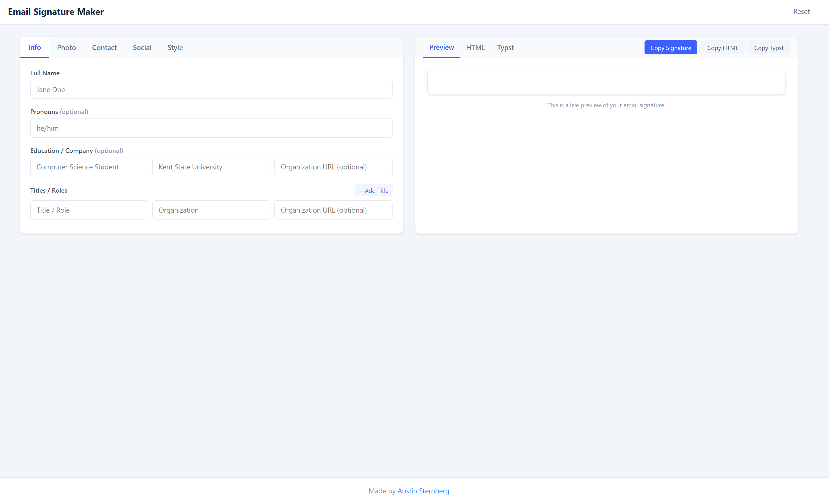Select the Computer Science Student field
Image resolution: width=829 pixels, height=504 pixels.
[89, 167]
